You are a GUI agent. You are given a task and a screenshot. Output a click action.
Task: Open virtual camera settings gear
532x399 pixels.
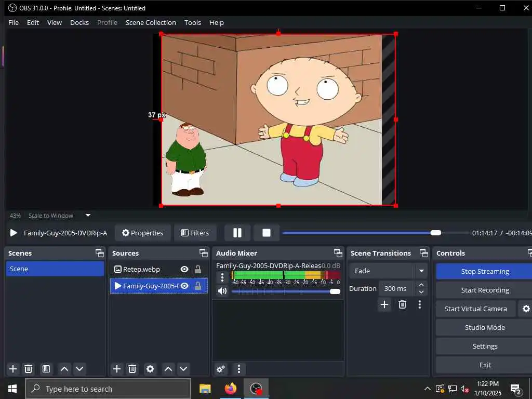click(526, 309)
